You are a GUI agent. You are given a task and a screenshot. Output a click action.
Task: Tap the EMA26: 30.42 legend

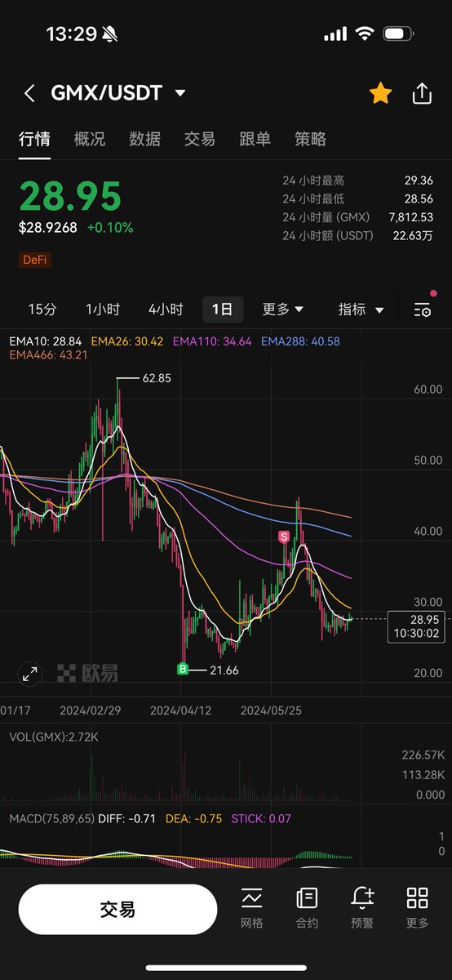click(x=127, y=341)
